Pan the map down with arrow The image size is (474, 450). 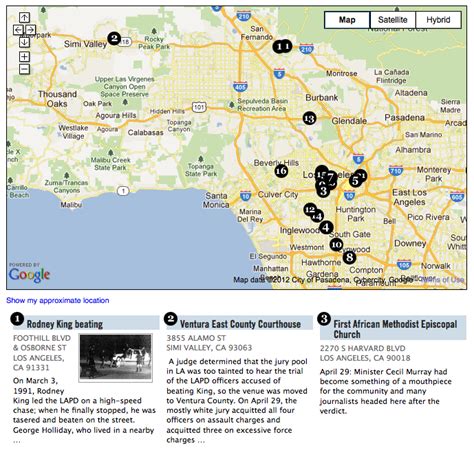[x=24, y=42]
